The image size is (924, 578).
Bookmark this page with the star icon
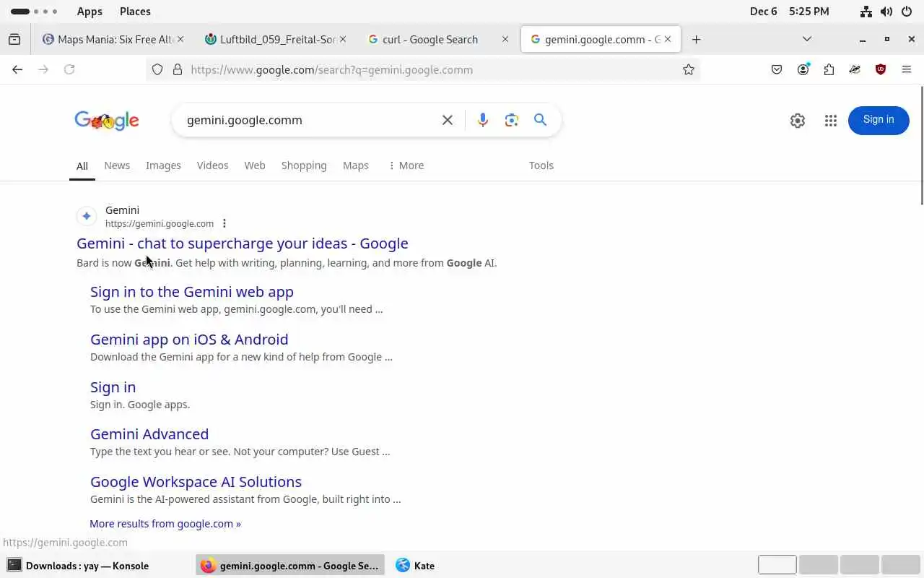[689, 69]
